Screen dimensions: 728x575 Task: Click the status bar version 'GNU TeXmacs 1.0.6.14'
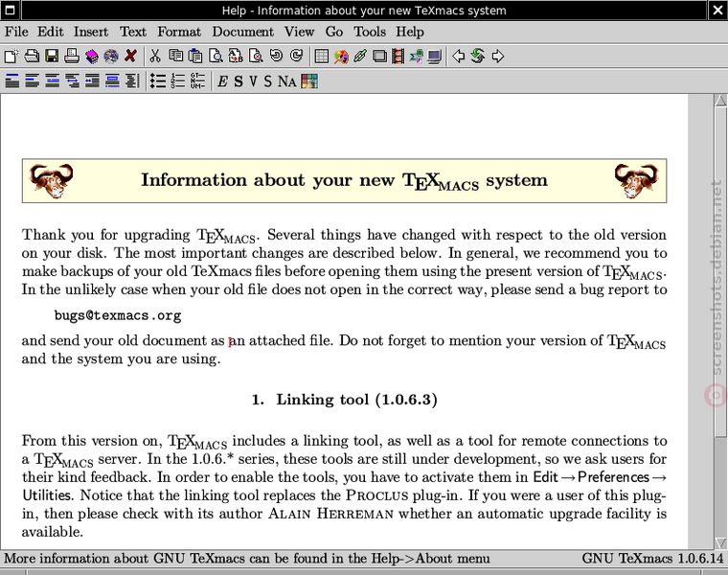(x=652, y=559)
